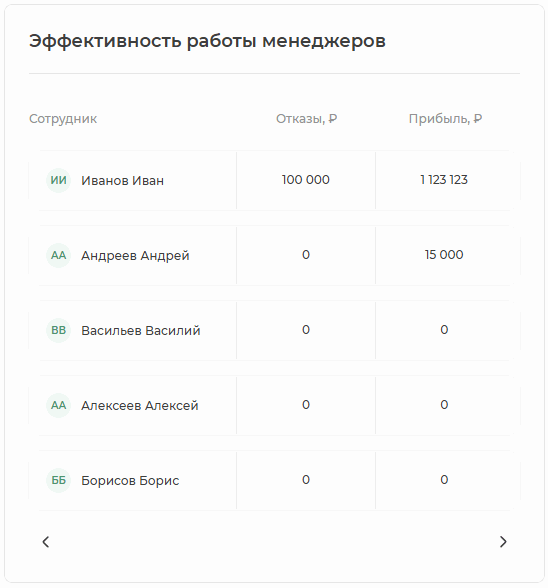Screen dimensions: 548x588
Task: Click the Эффективность работы менеджеров title
Action: coord(207,41)
